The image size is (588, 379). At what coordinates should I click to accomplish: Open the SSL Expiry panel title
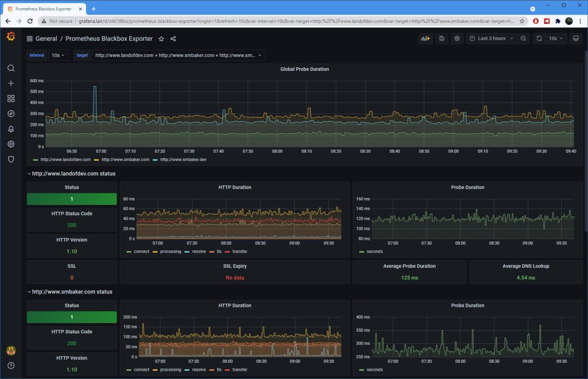pyautogui.click(x=235, y=266)
